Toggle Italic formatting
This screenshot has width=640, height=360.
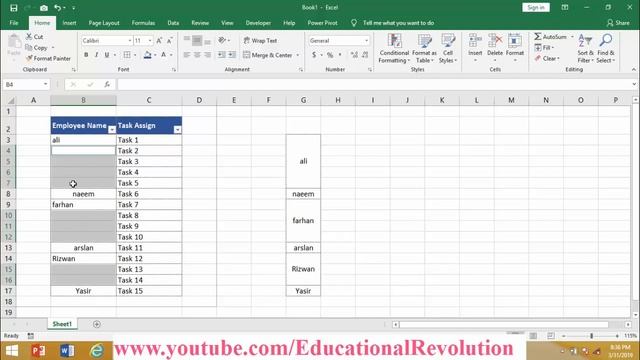(x=96, y=55)
